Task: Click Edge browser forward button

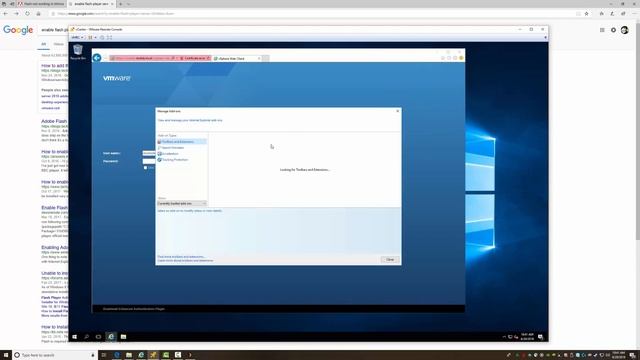Action: (x=16, y=13)
